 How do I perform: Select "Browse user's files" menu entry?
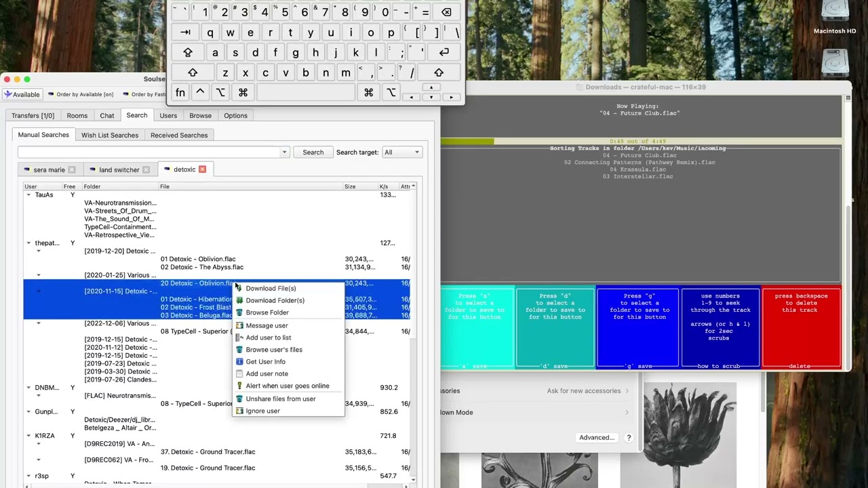(x=288, y=350)
